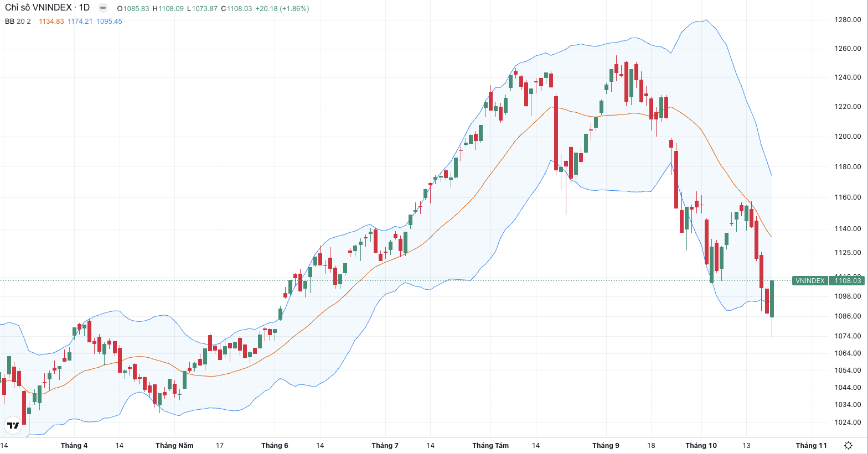Click the Tháng 7 time axis label
This screenshot has height=454, width=868.
[385, 445]
